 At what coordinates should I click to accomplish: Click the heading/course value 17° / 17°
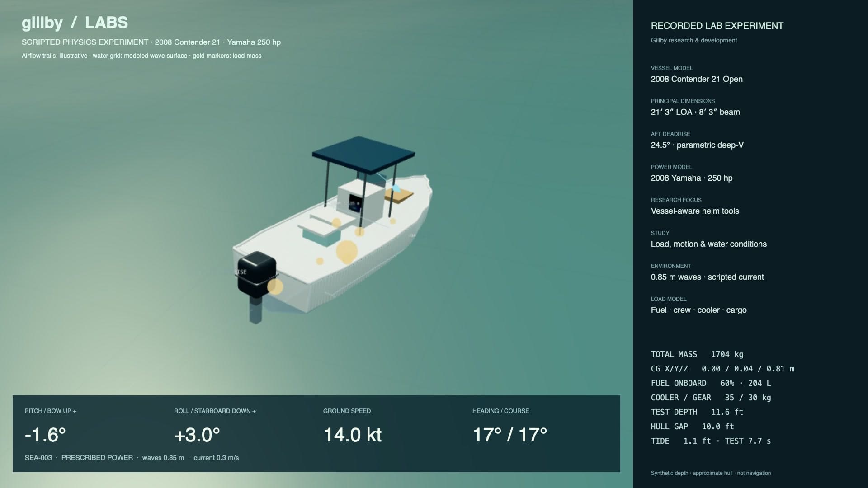510,435
